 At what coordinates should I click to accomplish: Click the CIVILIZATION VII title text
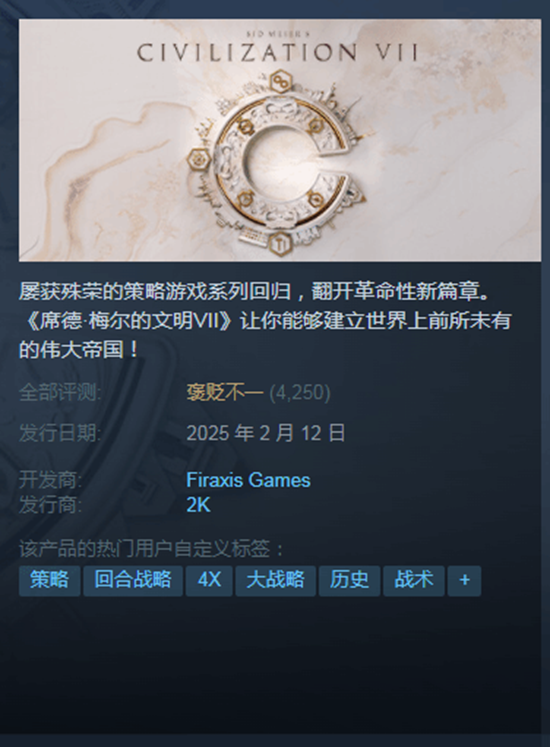point(278,52)
